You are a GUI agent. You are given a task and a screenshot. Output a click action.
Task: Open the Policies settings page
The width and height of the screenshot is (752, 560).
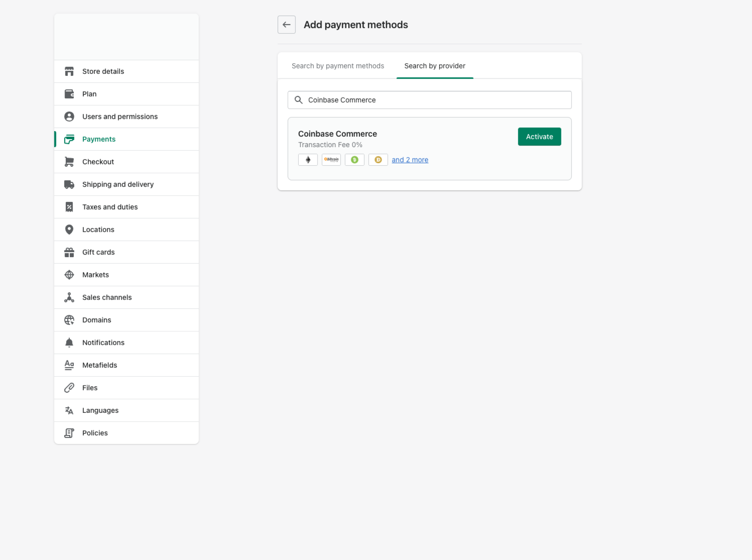pos(95,433)
